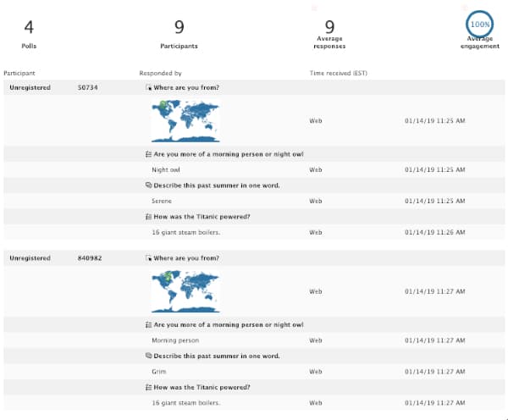Click multiple-choice icon beside 840982's morning person question
The height and width of the screenshot is (420, 508).
[149, 324]
